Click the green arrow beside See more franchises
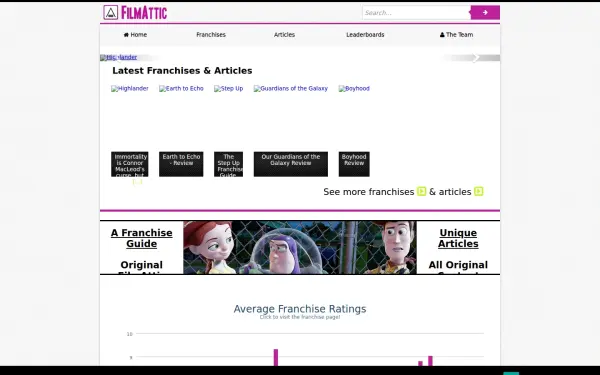600x375 pixels. 421,191
